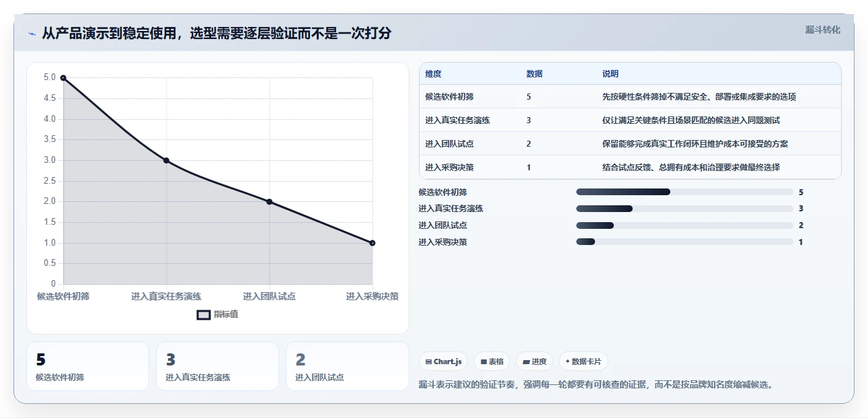Click the 进入采购决策 progress bar
The height and width of the screenshot is (418, 868).
684,242
